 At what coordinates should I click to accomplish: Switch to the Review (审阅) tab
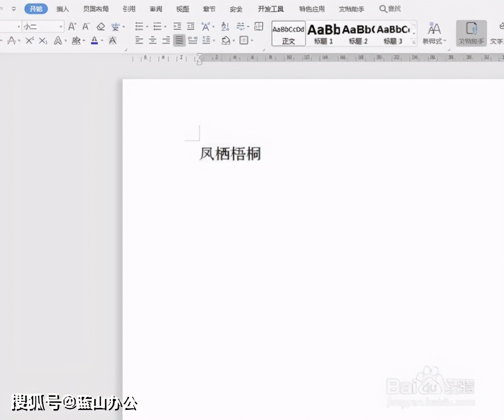(156, 9)
